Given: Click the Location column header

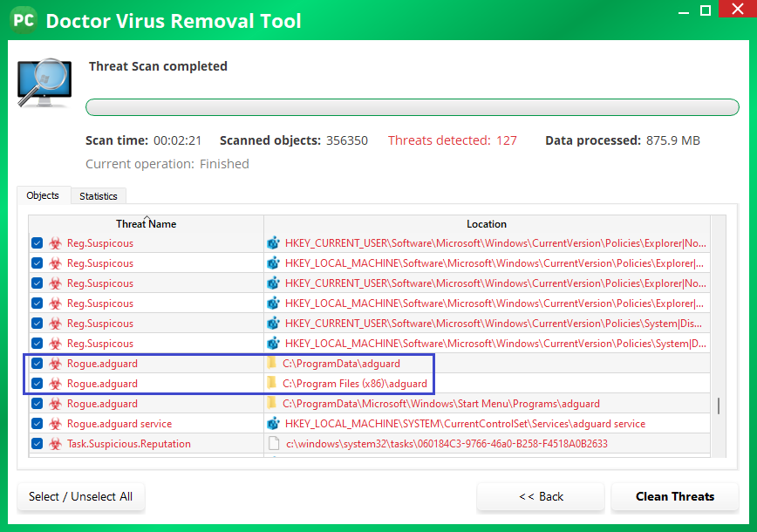Looking at the screenshot, I should [x=486, y=224].
